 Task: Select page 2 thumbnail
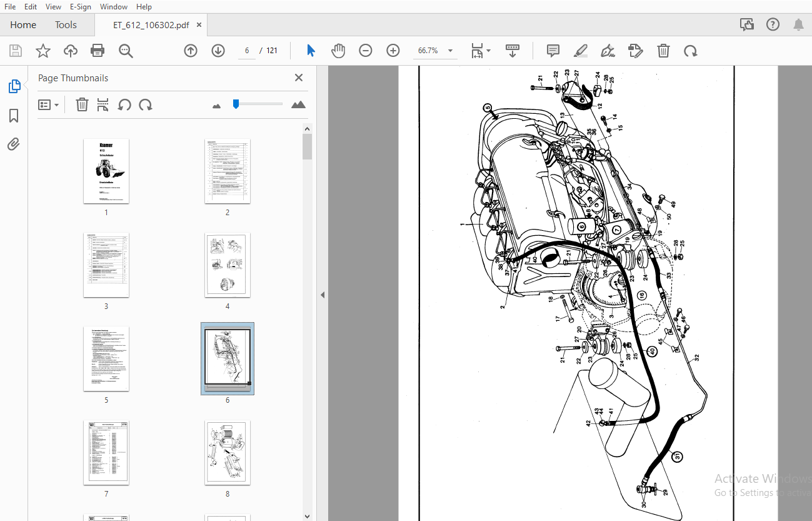click(x=228, y=171)
